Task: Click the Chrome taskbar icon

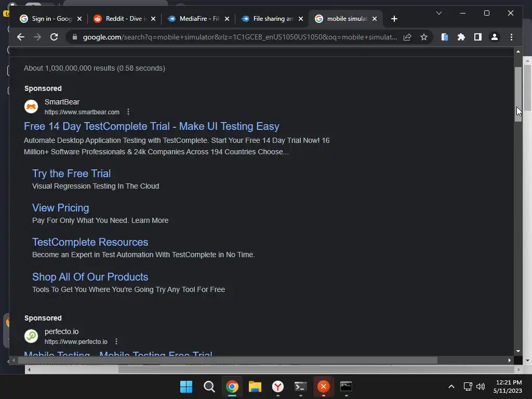Action: [x=232, y=387]
